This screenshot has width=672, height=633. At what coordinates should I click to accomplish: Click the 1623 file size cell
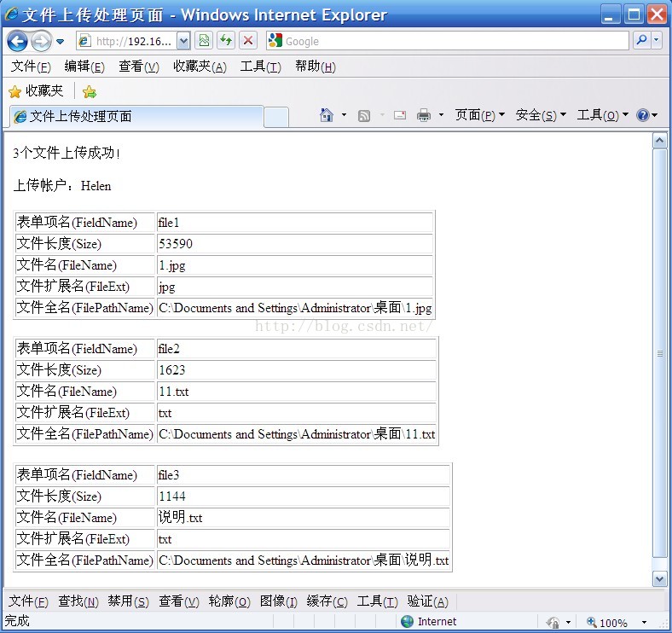click(x=297, y=370)
